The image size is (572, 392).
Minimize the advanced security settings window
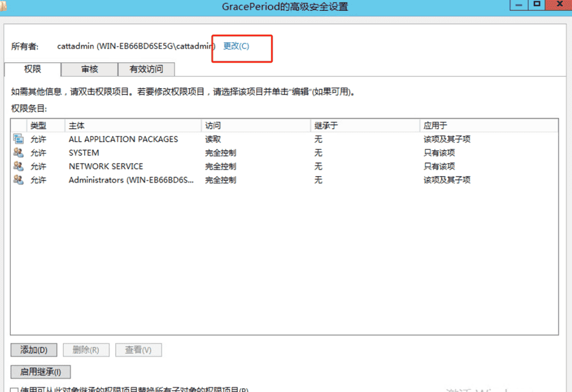[x=517, y=5]
